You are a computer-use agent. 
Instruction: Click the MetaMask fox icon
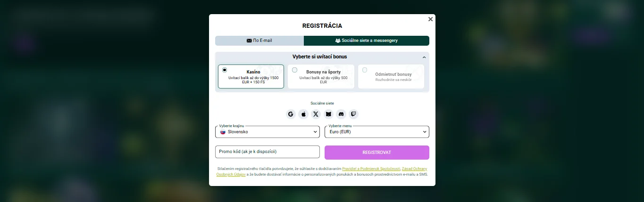tap(328, 114)
